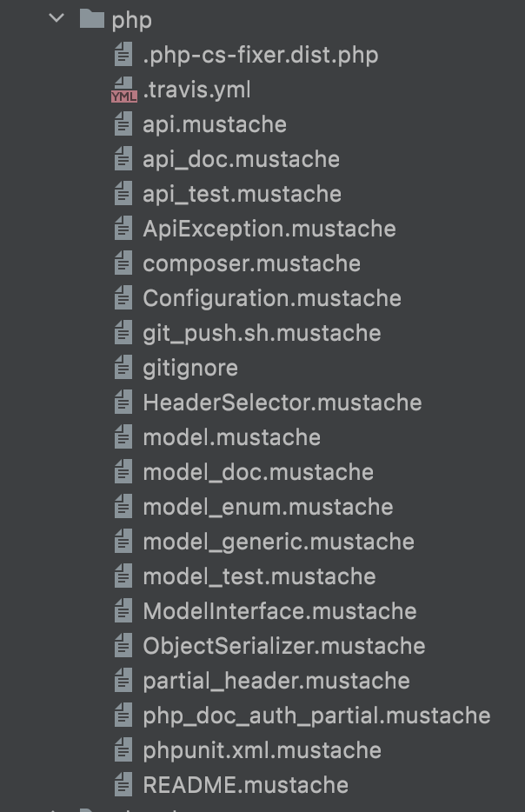Image resolution: width=525 pixels, height=812 pixels.
Task: Select Configuration.mustache in the project tree
Action: (272, 298)
